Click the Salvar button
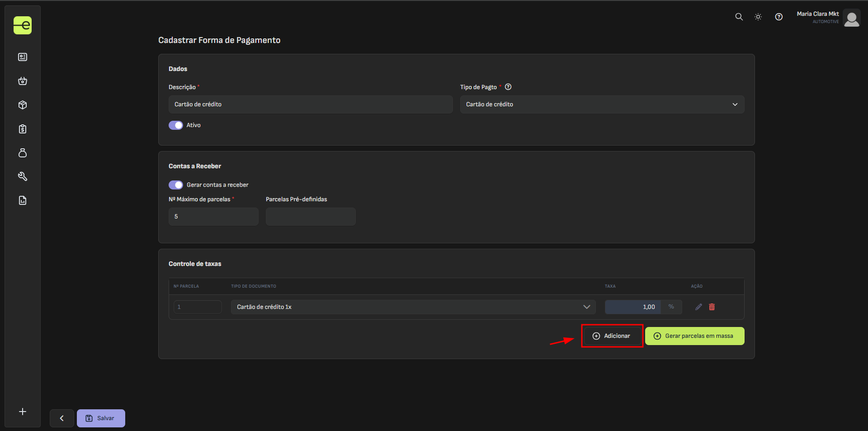868x431 pixels. 101,418
